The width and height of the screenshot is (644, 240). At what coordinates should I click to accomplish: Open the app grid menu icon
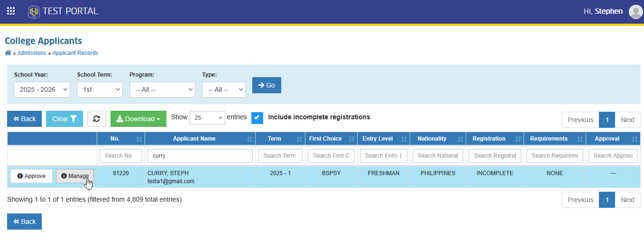[10, 11]
